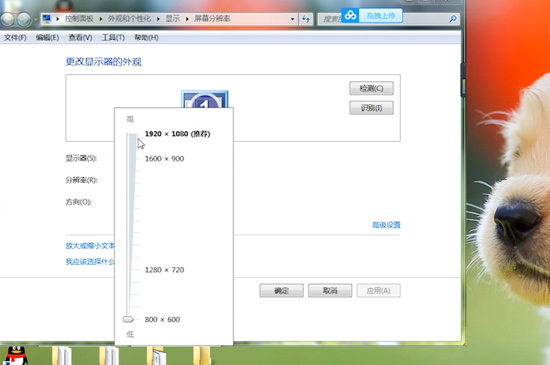Click the forward navigation arrow button

pos(24,19)
